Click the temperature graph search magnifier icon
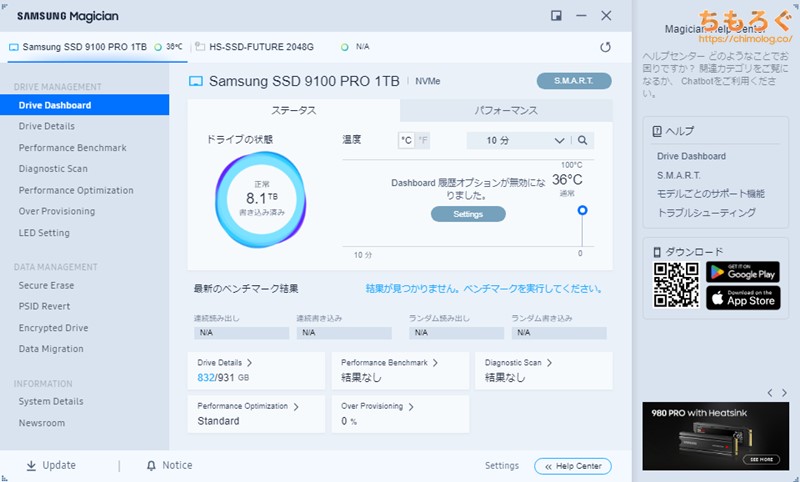 [x=582, y=140]
